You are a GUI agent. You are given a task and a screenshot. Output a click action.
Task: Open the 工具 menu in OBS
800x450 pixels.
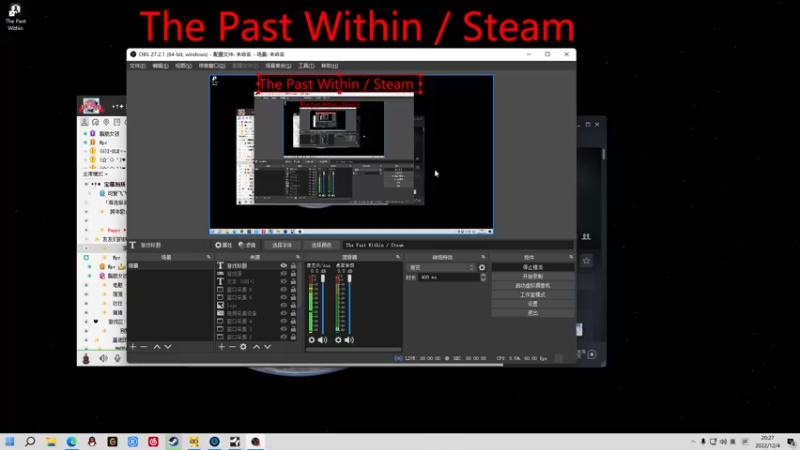(306, 66)
